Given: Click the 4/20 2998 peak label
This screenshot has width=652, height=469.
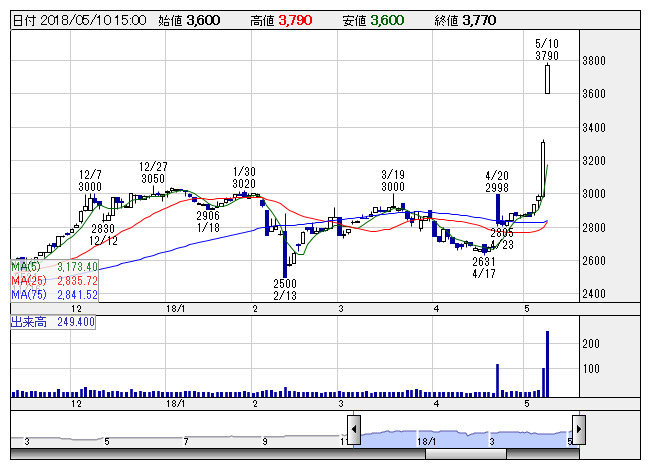Looking at the screenshot, I should click(497, 182).
